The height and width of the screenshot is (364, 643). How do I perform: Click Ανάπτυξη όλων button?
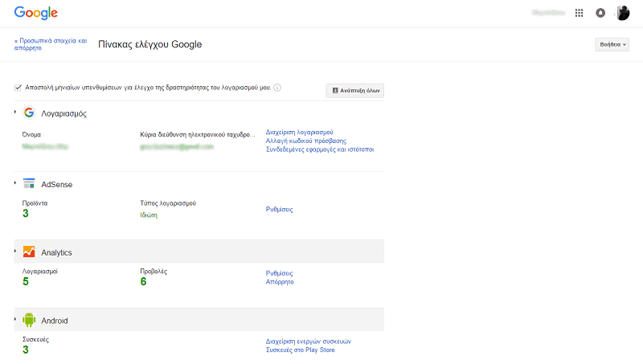[355, 91]
